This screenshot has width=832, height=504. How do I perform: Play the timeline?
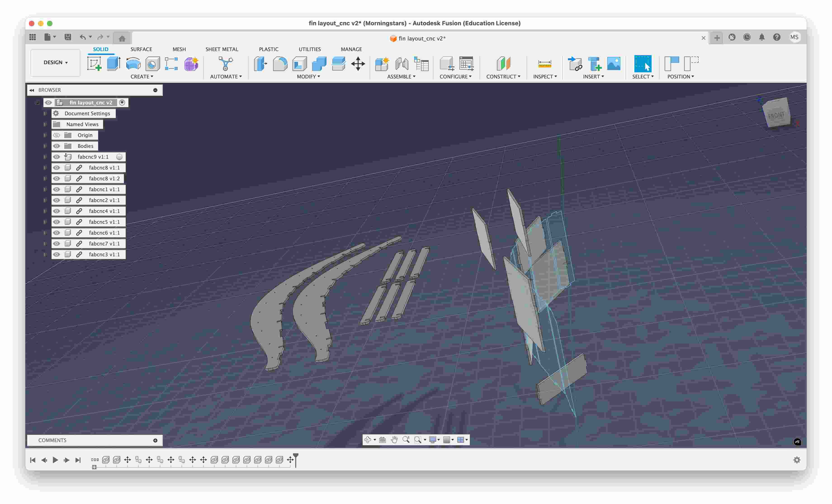[55, 460]
